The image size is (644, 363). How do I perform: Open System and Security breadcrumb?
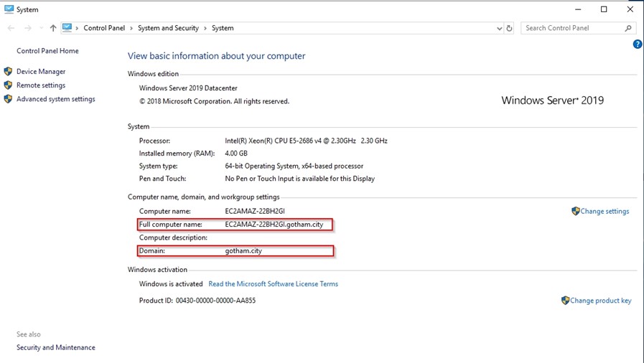point(168,28)
